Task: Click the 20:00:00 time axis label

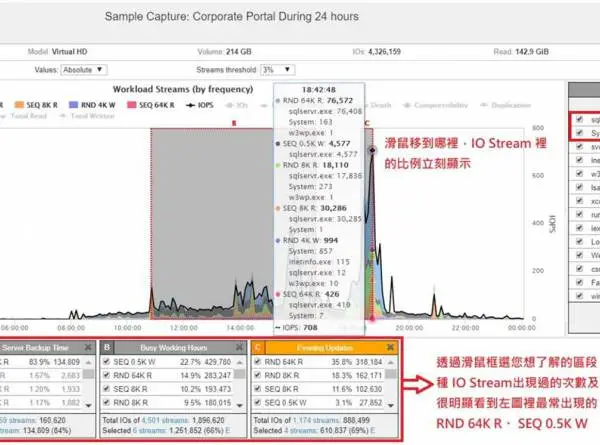Action: coord(409,328)
